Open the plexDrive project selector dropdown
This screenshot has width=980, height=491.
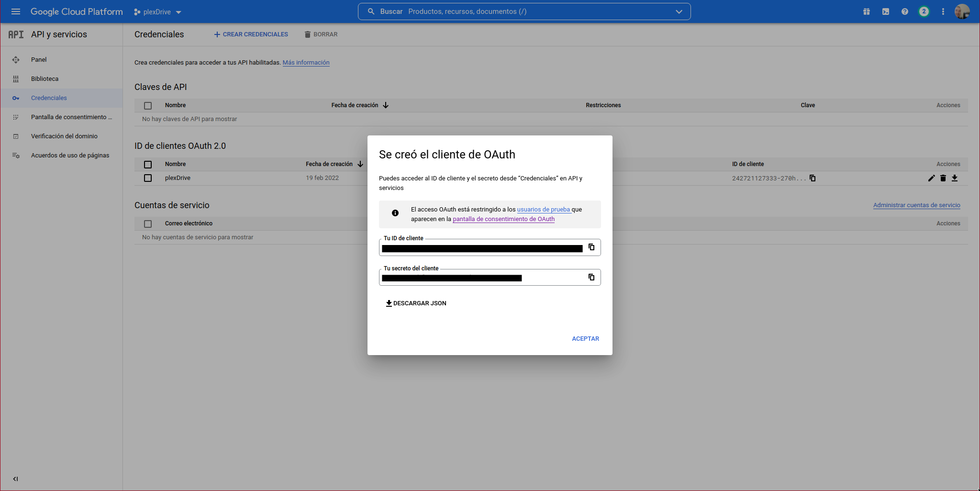click(x=157, y=12)
